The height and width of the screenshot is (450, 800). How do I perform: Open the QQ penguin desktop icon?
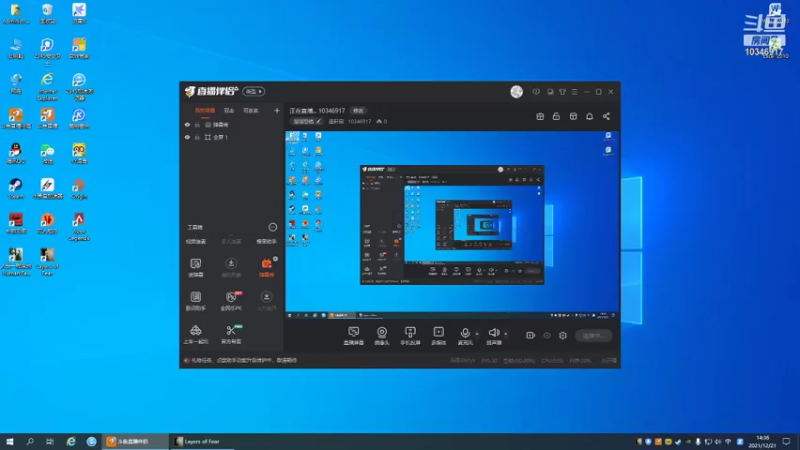pyautogui.click(x=16, y=153)
